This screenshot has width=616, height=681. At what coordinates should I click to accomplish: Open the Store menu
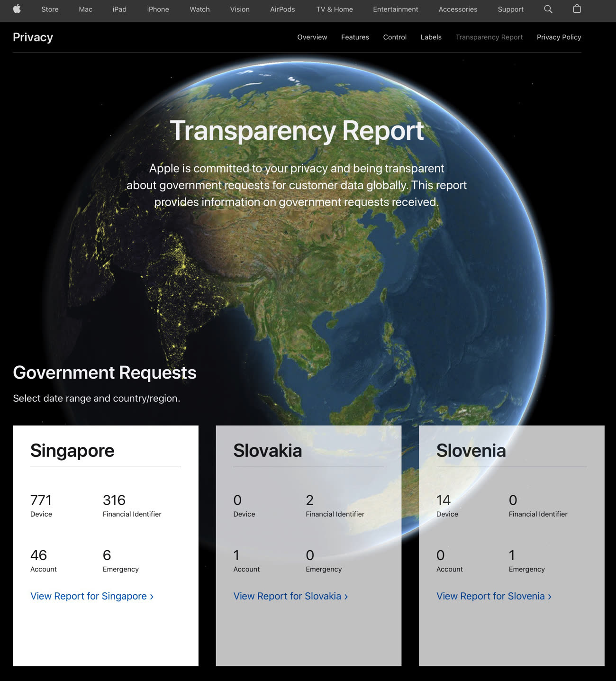(50, 9)
